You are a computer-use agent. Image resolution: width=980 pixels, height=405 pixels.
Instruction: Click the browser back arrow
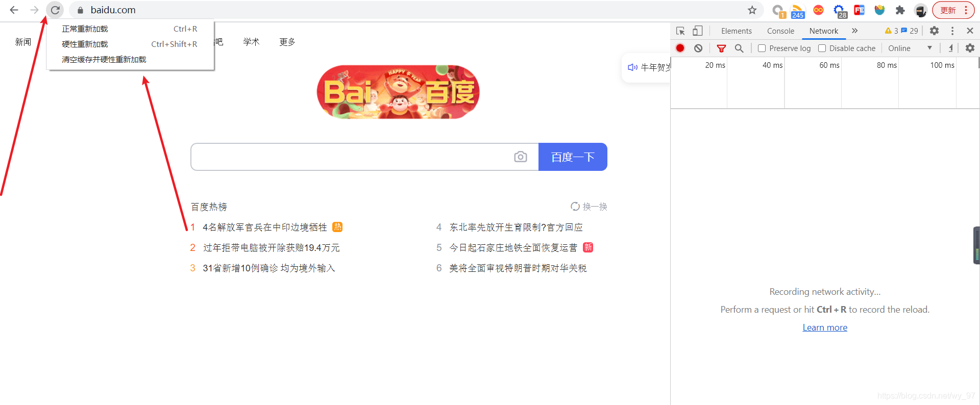click(x=14, y=10)
